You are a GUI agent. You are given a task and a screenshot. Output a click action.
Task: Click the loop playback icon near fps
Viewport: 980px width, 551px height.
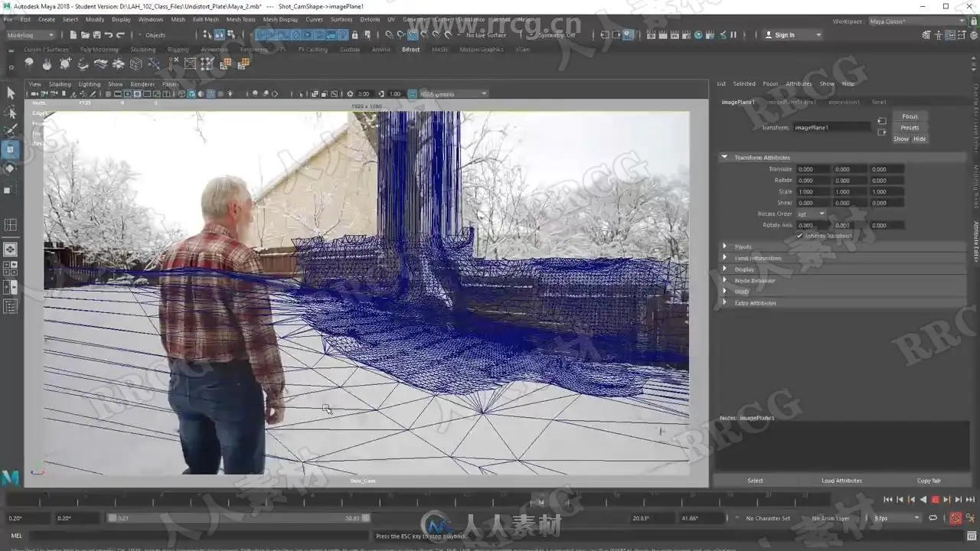click(933, 518)
